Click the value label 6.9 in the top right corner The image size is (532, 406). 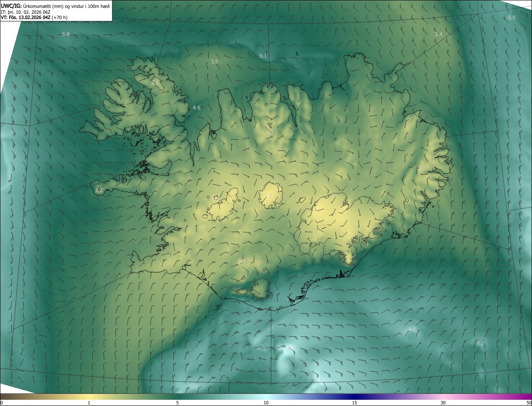[x=512, y=17]
